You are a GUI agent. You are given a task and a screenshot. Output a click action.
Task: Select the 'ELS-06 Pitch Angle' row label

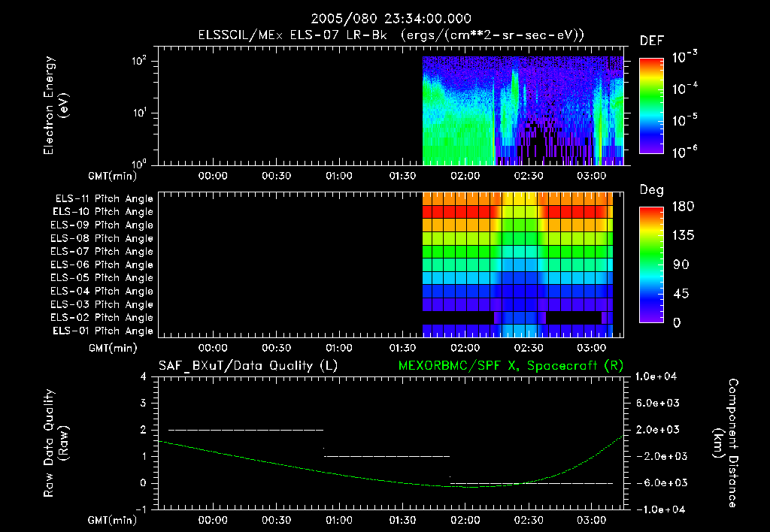[102, 265]
